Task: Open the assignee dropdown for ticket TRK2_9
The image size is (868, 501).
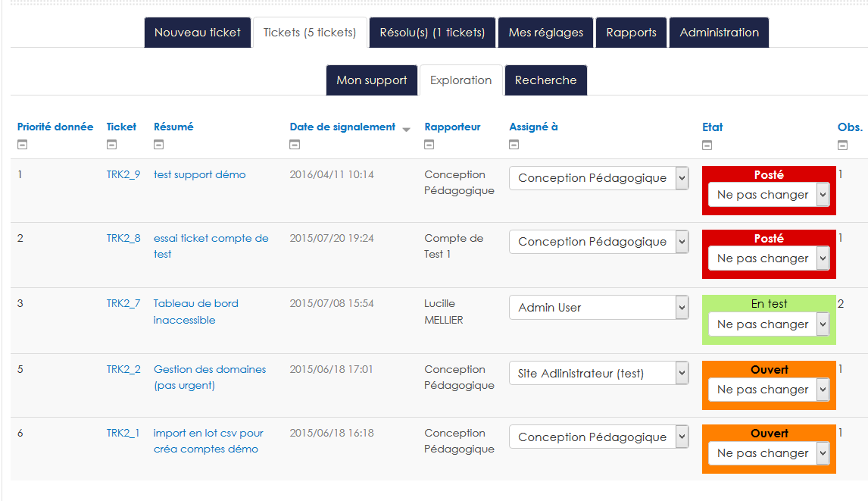Action: 598,178
